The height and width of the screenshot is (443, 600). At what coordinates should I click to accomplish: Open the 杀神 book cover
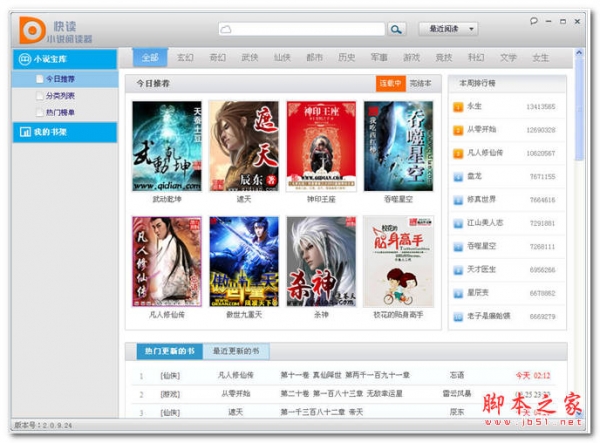(x=321, y=262)
